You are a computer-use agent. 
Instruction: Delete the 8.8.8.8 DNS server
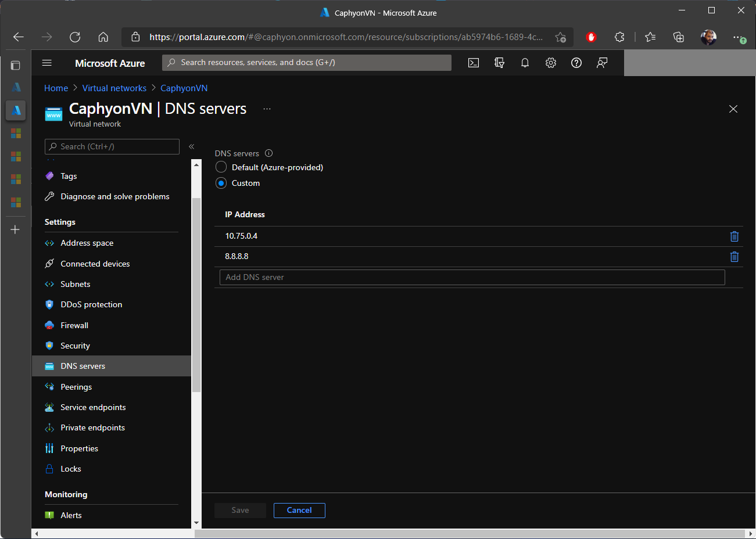pos(734,257)
